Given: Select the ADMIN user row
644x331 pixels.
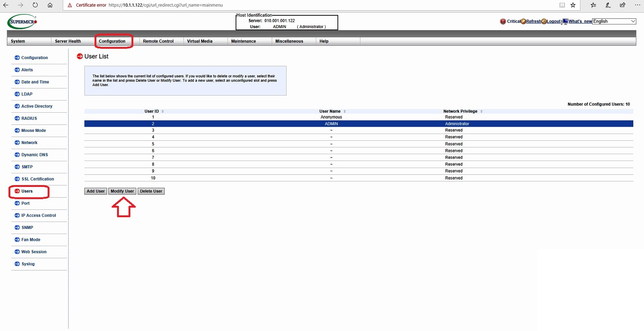Looking at the screenshot, I should [x=359, y=124].
